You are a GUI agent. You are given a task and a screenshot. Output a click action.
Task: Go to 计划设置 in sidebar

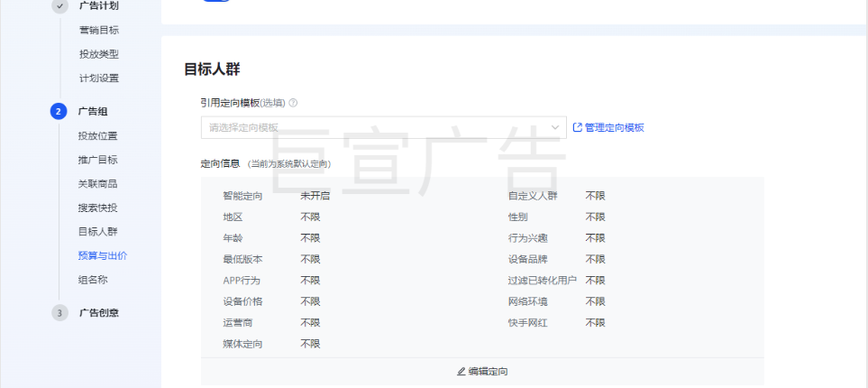click(x=98, y=79)
